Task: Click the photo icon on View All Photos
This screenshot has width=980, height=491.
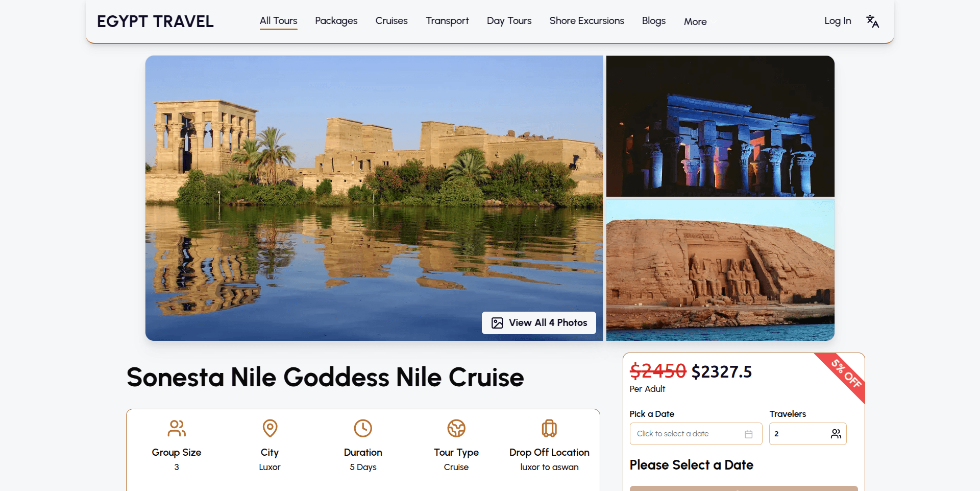Action: 497,322
